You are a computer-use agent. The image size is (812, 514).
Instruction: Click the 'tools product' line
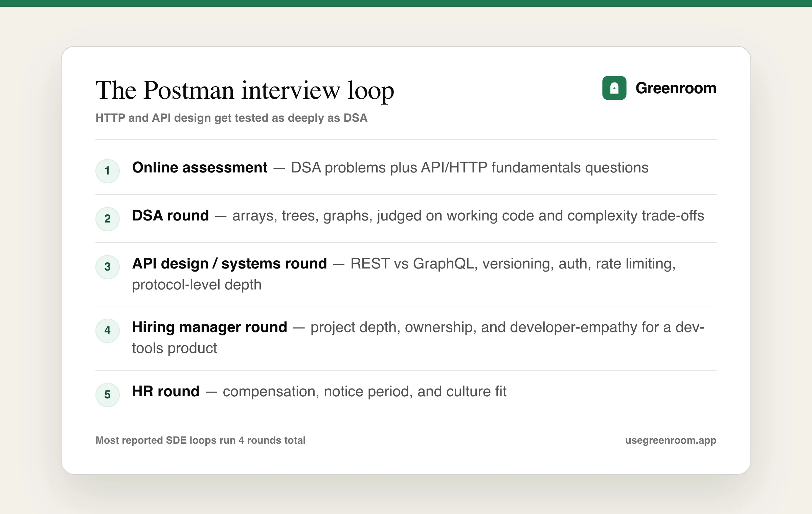[x=174, y=348]
